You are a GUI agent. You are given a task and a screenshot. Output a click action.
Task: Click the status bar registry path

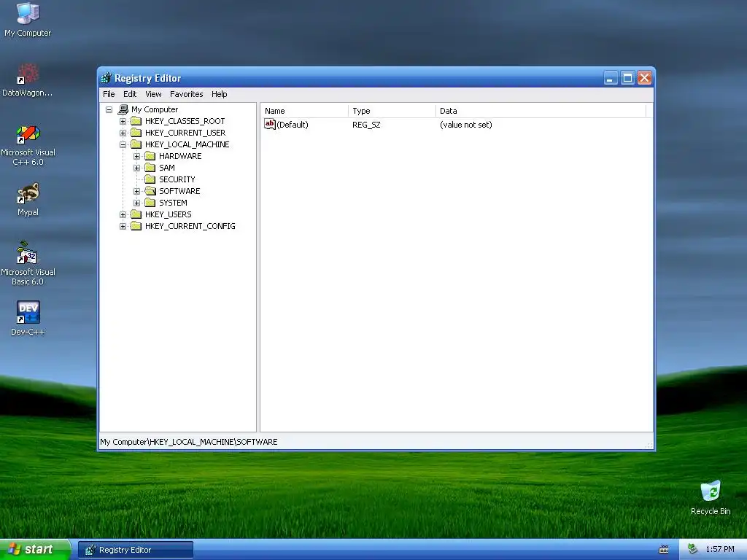[x=189, y=442]
